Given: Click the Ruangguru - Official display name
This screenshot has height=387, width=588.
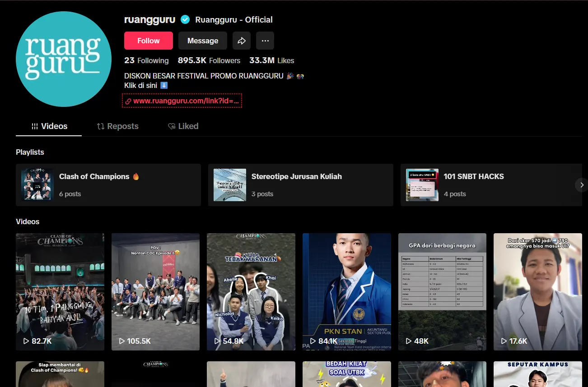Looking at the screenshot, I should point(234,20).
